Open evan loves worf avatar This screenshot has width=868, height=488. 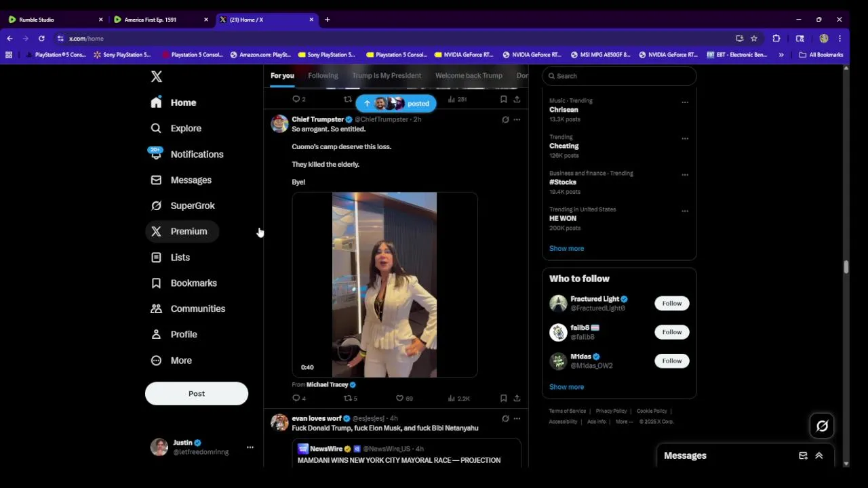[279, 423]
